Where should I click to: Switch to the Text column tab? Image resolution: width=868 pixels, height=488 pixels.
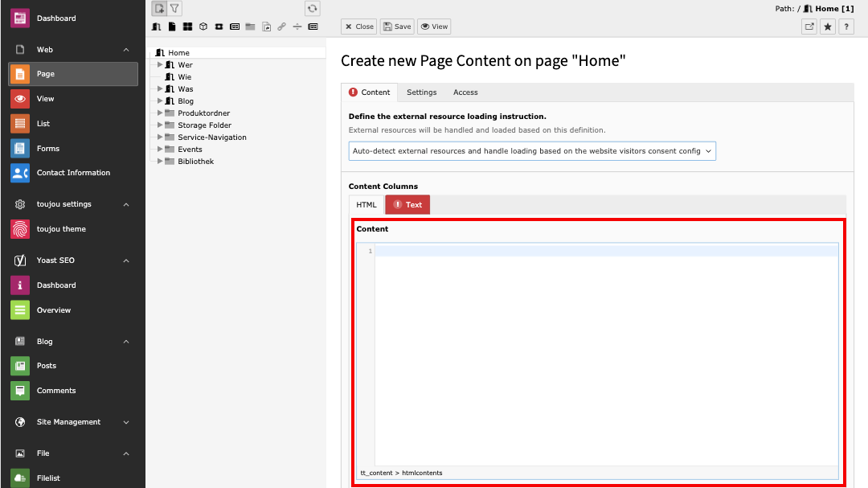pos(407,205)
